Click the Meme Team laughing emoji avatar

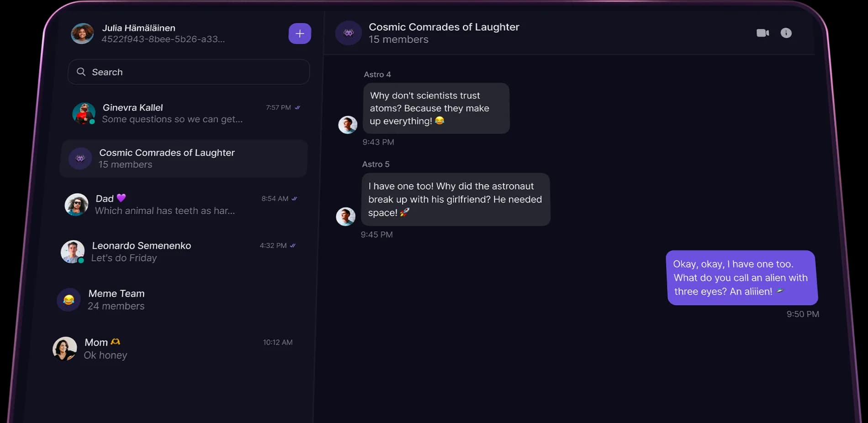[69, 300]
